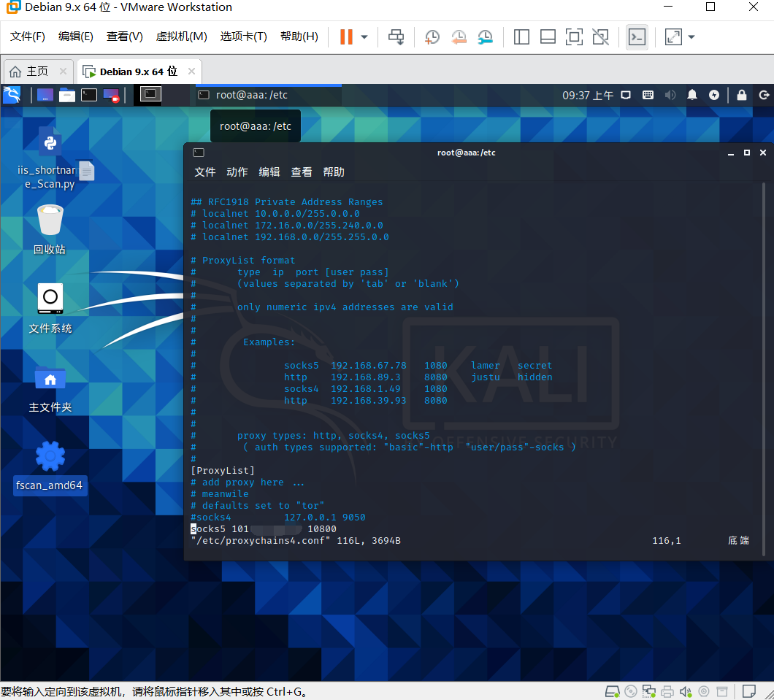Toggle the VMware library panel visibility
The image size is (774, 700).
tap(521, 36)
